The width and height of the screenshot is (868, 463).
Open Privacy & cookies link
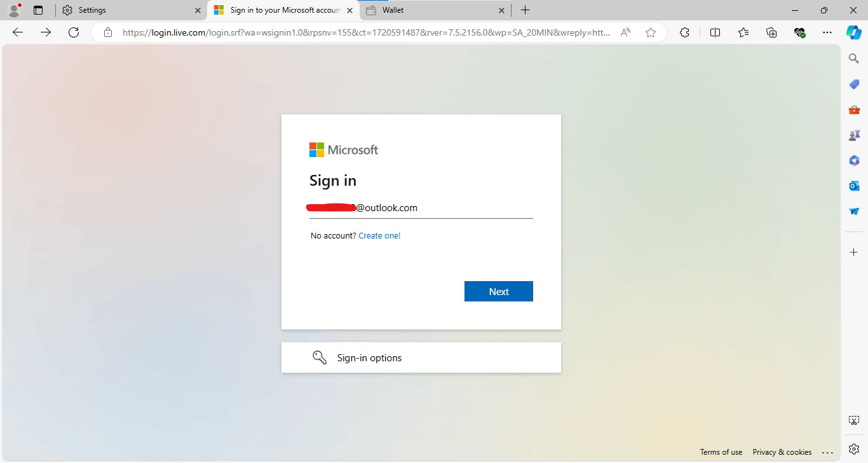[782, 452]
